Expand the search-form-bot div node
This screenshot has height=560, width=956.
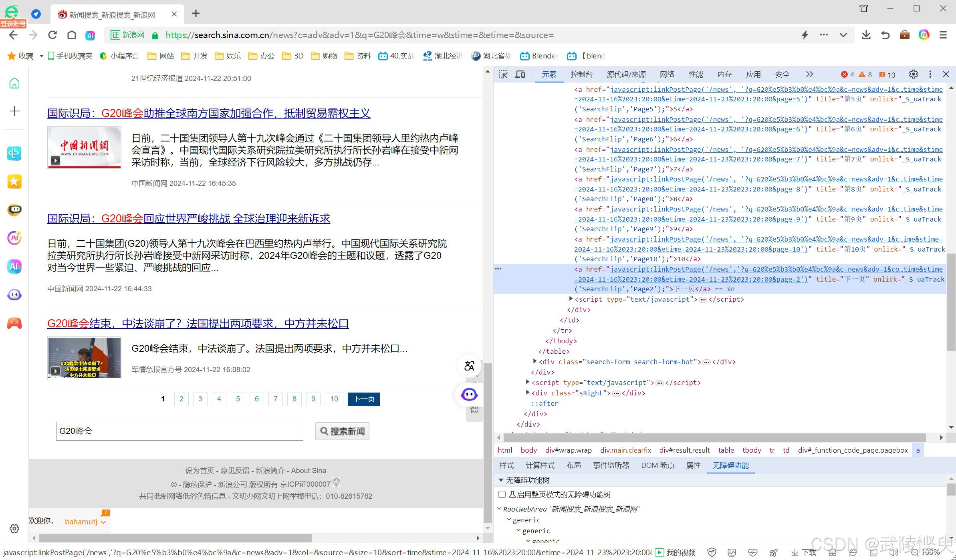[534, 361]
